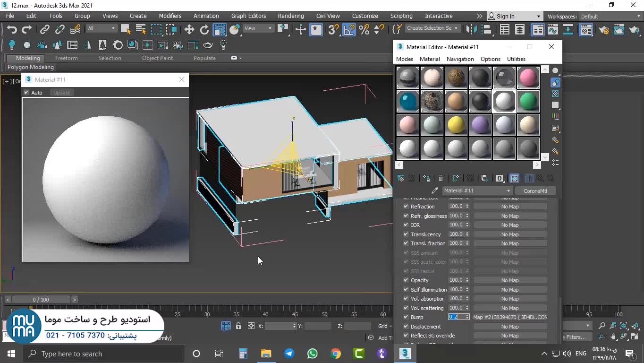This screenshot has height=363, width=644.
Task: Open WhatsApp from the Windows taskbar
Action: point(312,354)
